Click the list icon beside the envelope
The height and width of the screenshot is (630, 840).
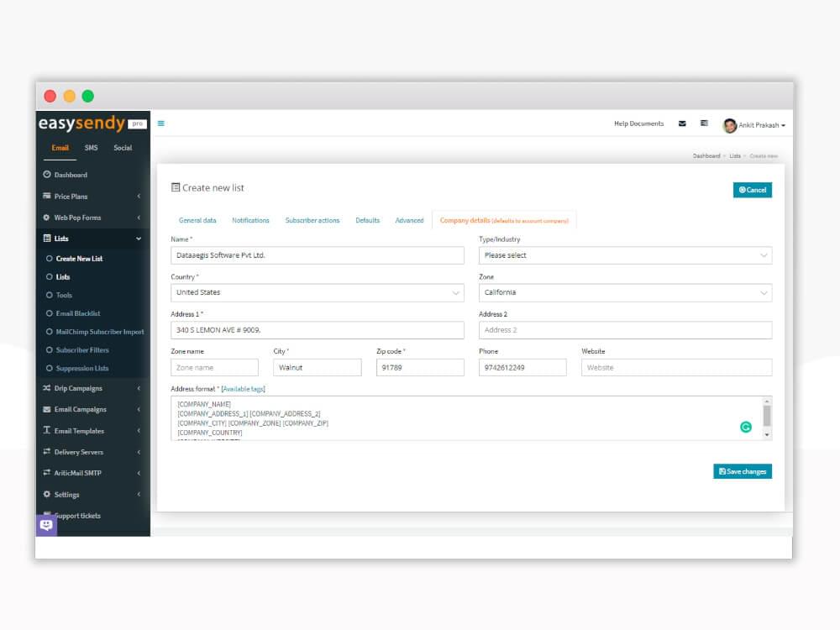click(704, 123)
